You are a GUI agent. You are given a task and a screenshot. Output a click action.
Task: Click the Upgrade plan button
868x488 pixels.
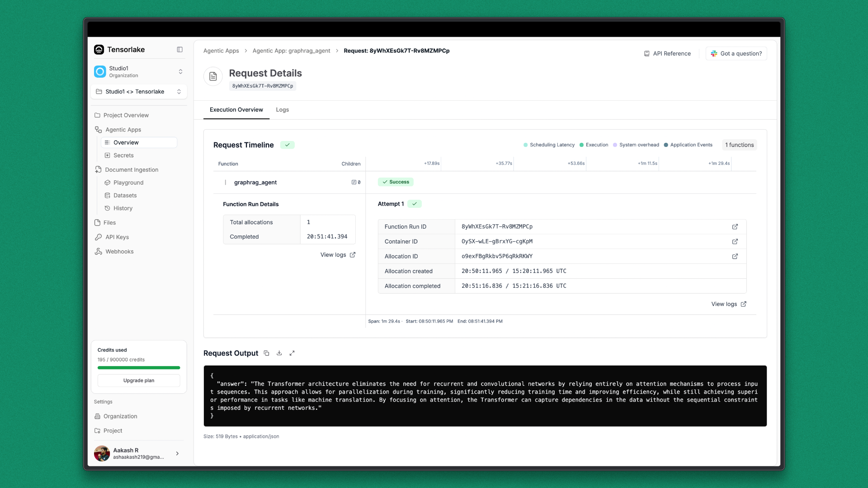(139, 380)
